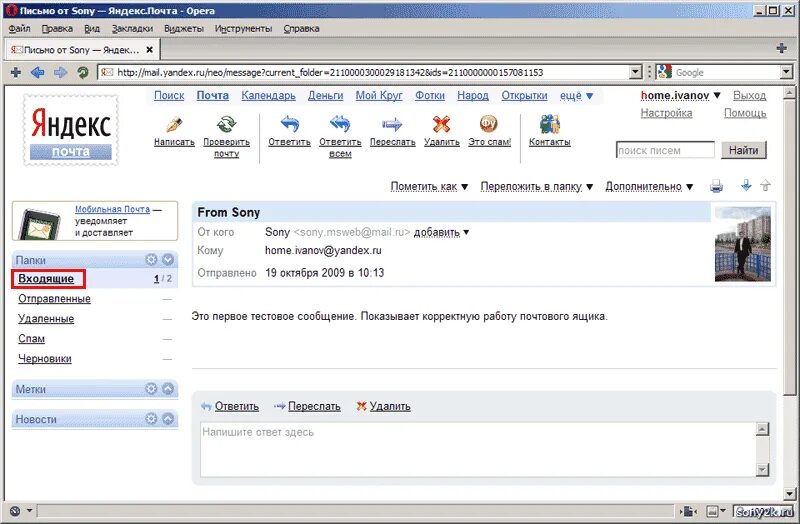Open the Удаленные folder
This screenshot has height=524, width=800.
[46, 319]
